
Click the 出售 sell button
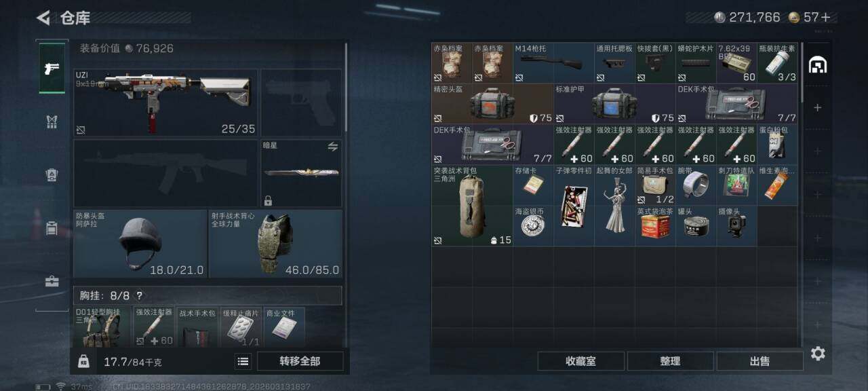pos(759,361)
